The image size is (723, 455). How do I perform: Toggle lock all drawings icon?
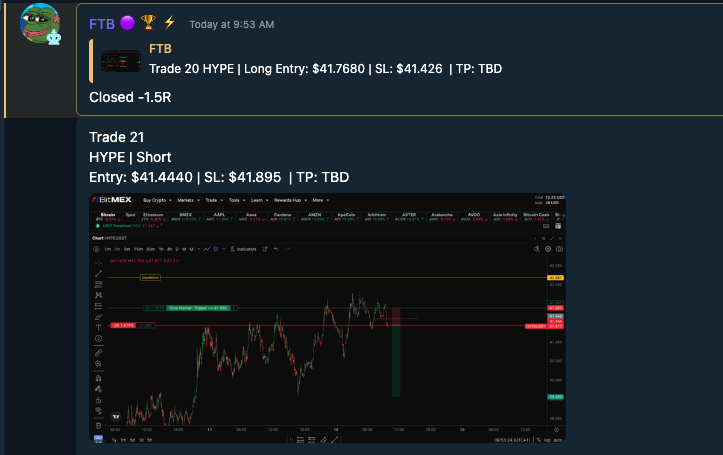(98, 400)
